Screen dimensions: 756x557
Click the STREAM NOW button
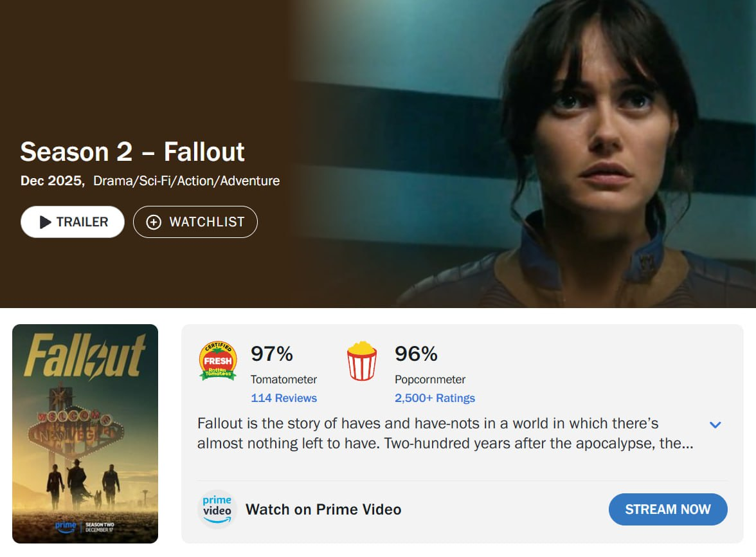668,509
